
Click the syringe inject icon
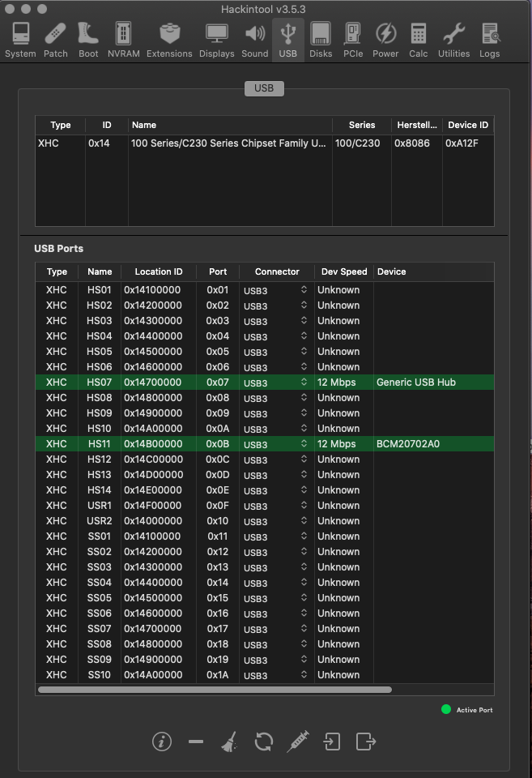(x=298, y=742)
